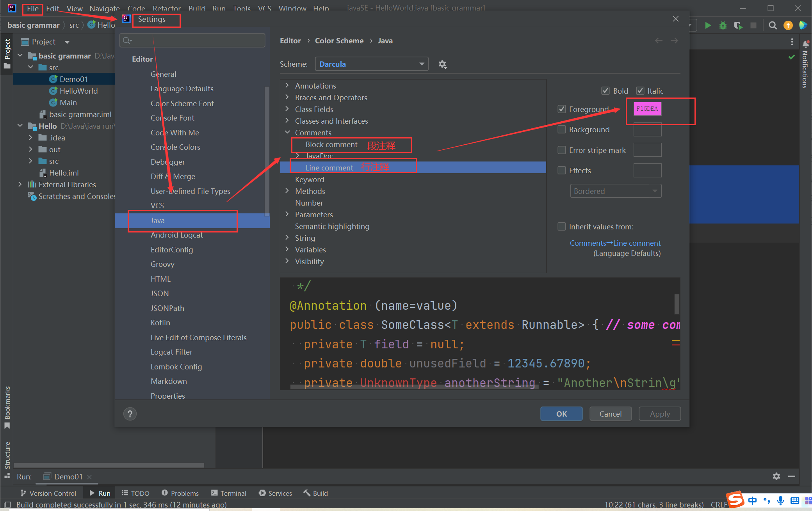The image size is (812, 511).
Task: Click the green Run triangle icon
Action: tap(708, 25)
